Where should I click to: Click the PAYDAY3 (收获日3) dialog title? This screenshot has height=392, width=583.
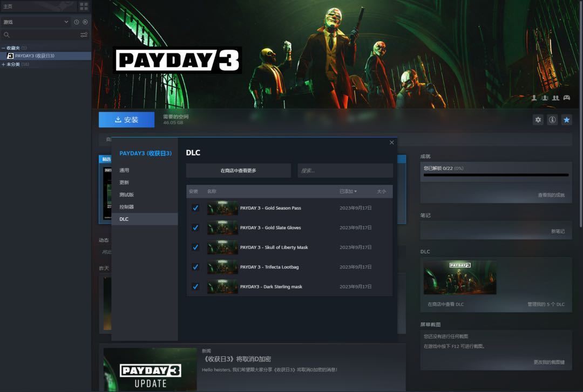[x=145, y=154]
